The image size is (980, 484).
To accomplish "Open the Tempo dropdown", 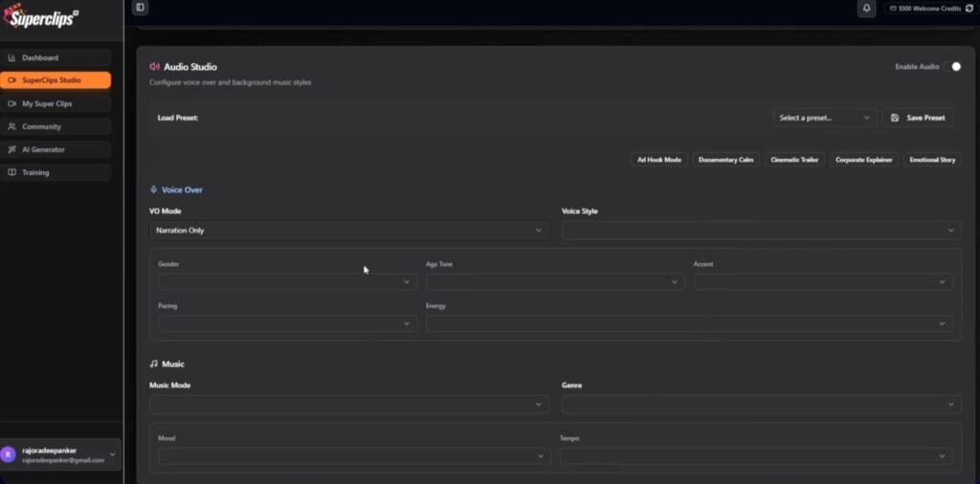I will coord(756,456).
